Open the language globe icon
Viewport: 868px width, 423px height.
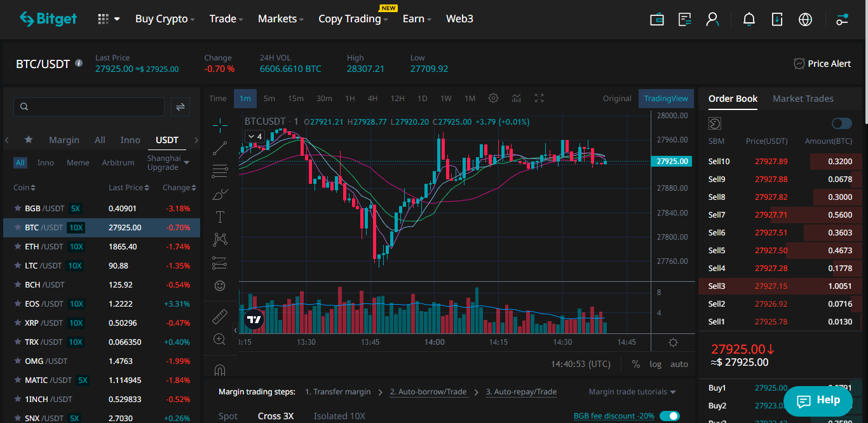click(805, 19)
